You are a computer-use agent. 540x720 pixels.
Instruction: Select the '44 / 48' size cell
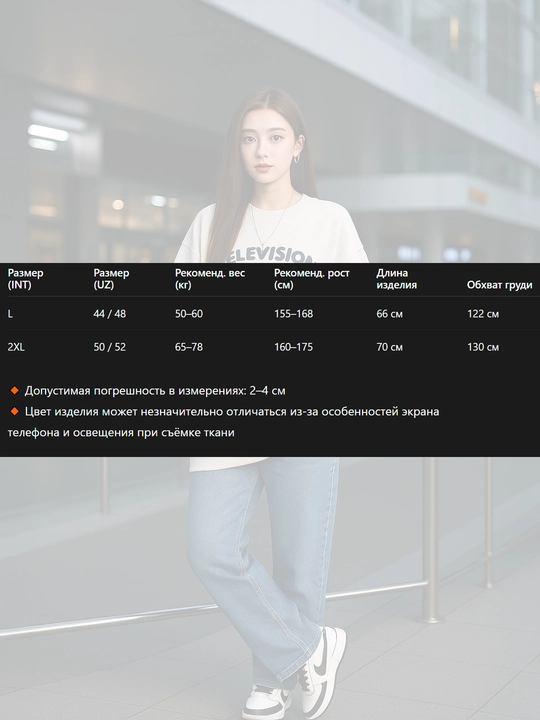tap(109, 314)
